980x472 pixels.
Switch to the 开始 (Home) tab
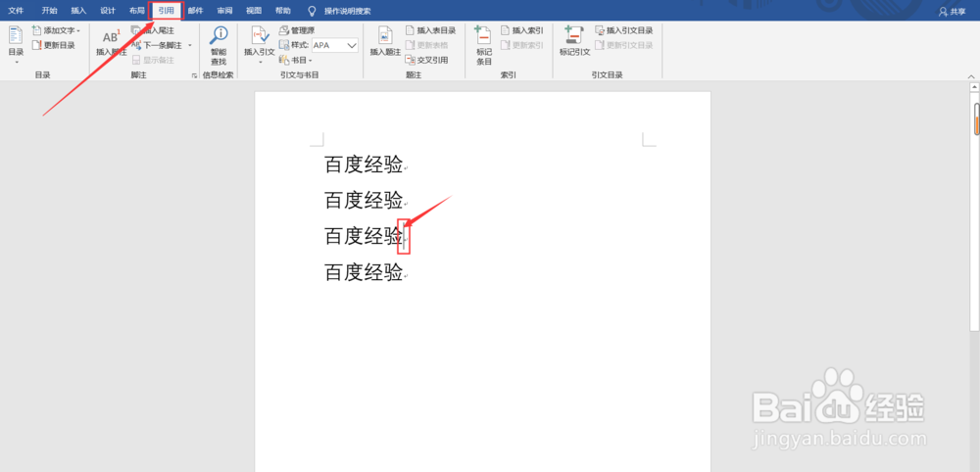tap(49, 11)
